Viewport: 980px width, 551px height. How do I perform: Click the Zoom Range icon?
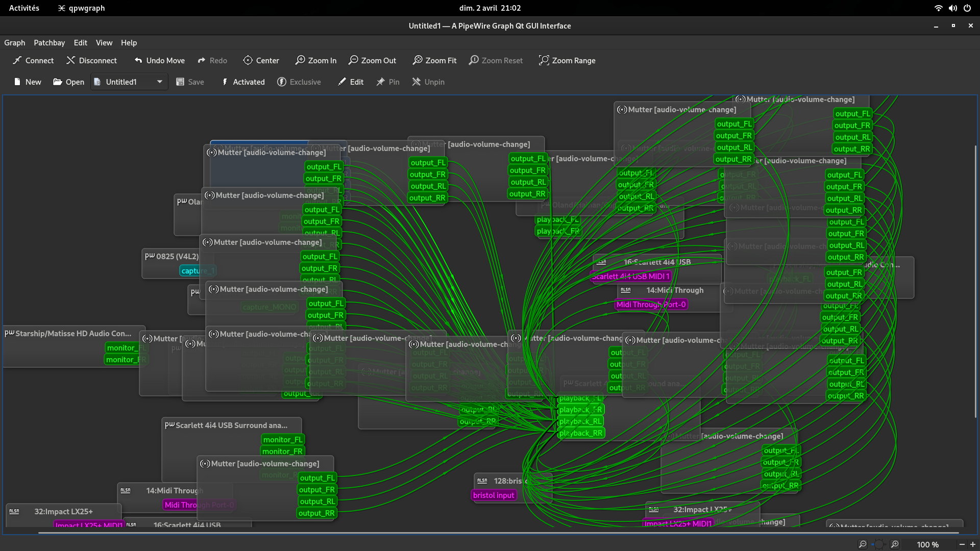(544, 61)
